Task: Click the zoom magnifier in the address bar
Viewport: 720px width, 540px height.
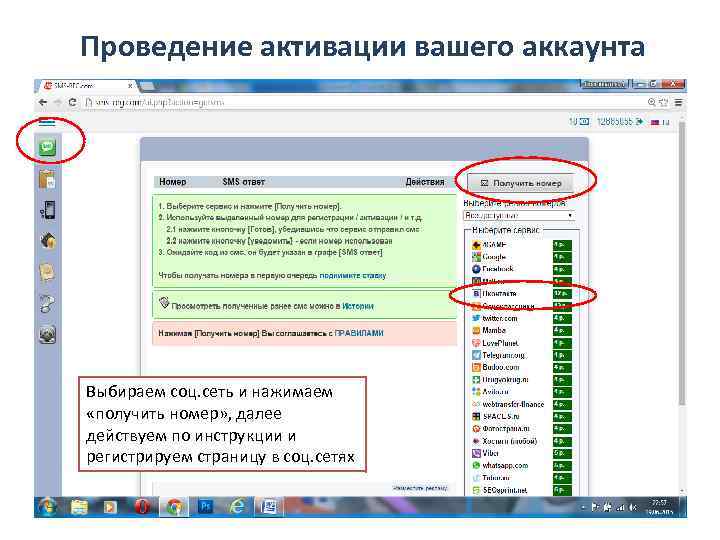Action: (651, 102)
